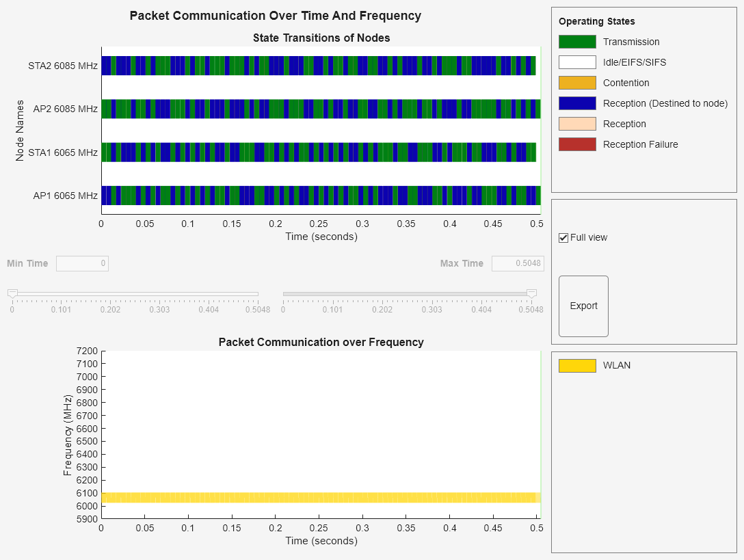Click the Export button
Viewport: 744px width, 560px height.
(583, 306)
